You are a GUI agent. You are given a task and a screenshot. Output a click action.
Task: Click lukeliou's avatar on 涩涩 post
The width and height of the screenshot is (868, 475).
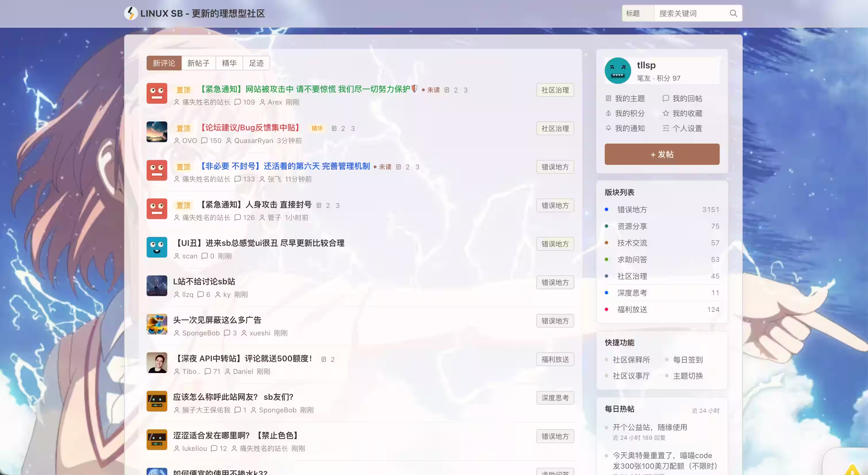click(157, 440)
